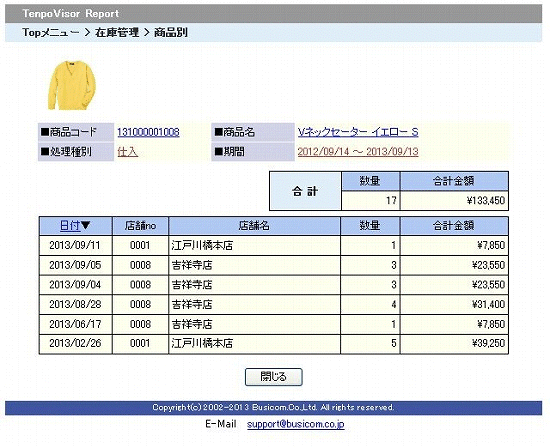Screen dimensions: 550x448
Task: Click the total amount ¥133,450 cell
Action: point(454,201)
